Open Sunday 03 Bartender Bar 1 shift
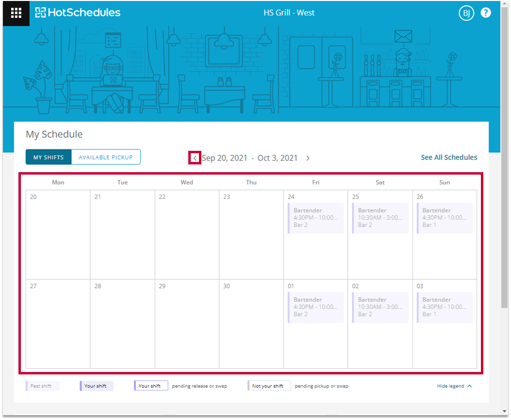 (445, 307)
